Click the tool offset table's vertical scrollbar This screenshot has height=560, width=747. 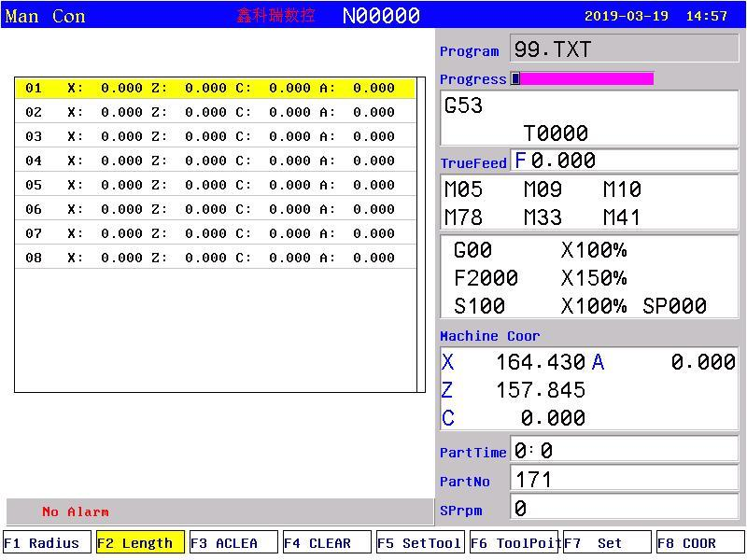(x=421, y=235)
